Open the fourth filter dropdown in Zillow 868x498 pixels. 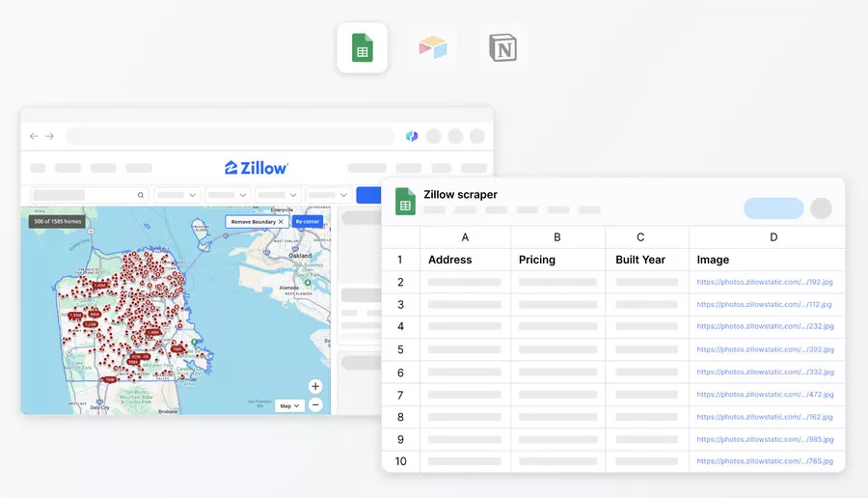pyautogui.click(x=328, y=195)
